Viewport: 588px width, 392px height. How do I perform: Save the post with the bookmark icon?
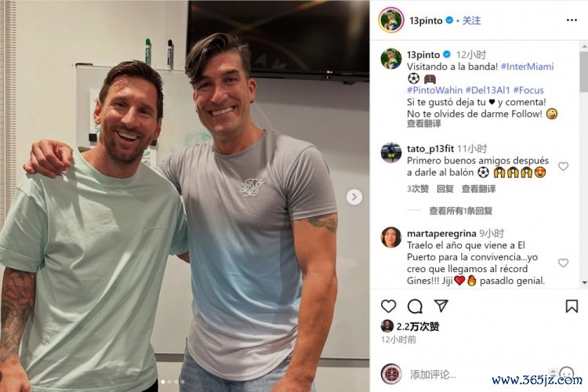572,306
